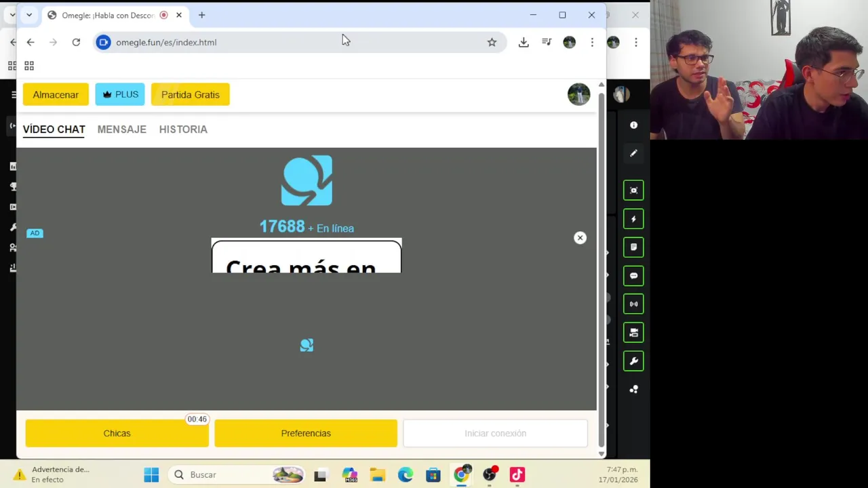Click the screen capture icon in green sidebar
This screenshot has width=868, height=488.
click(633, 190)
